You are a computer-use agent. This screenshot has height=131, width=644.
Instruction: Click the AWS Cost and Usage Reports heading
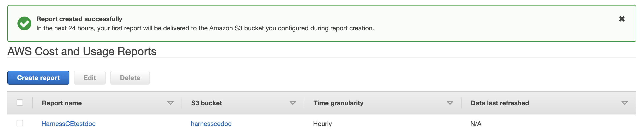coord(82,51)
